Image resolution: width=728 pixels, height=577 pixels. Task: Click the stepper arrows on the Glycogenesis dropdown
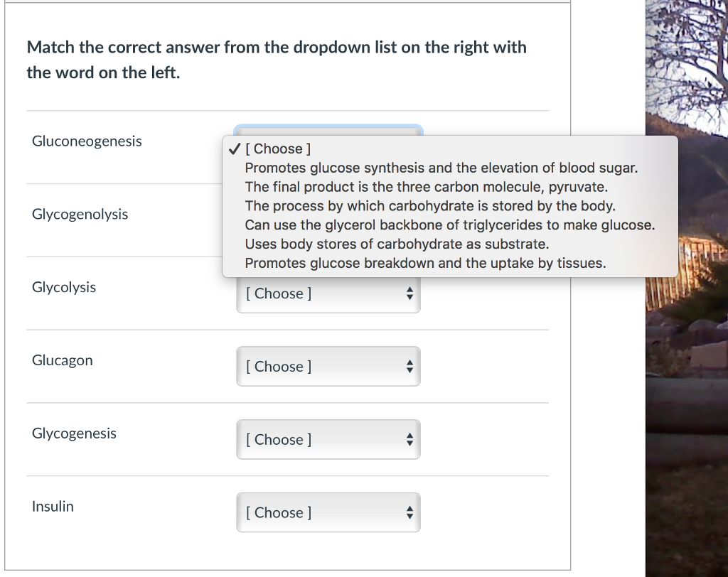click(x=409, y=439)
